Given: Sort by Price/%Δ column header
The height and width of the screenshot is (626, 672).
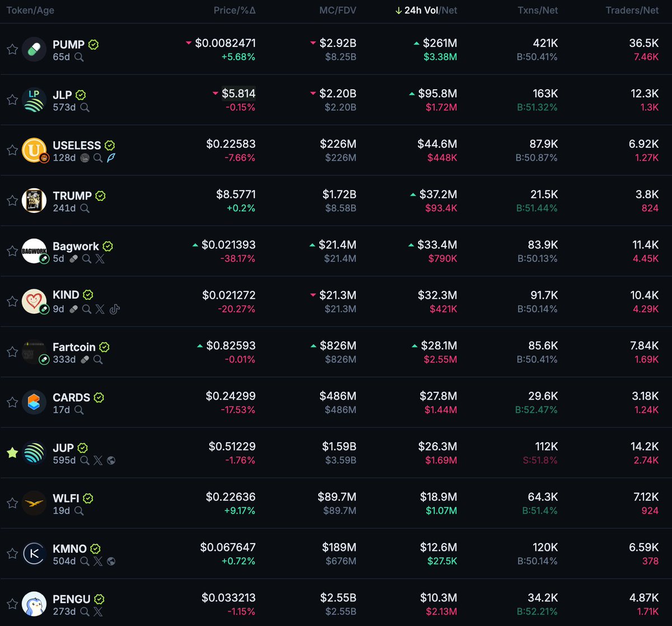Looking at the screenshot, I should point(235,10).
